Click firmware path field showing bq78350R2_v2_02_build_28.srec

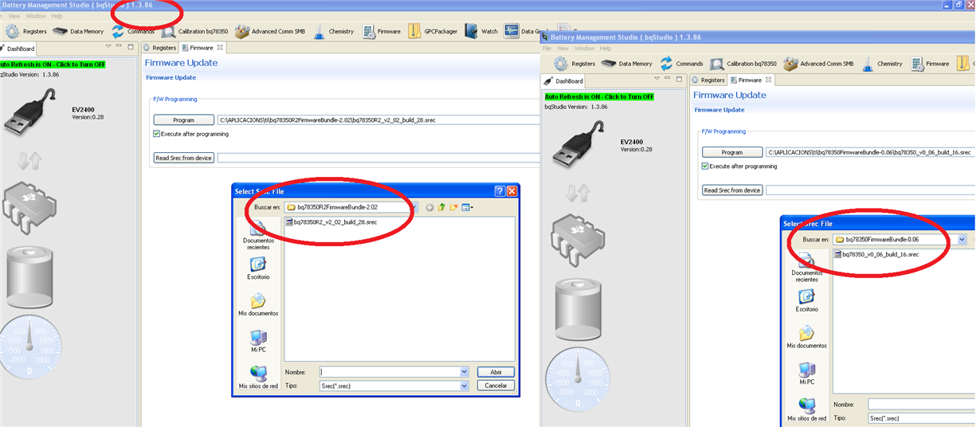378,120
